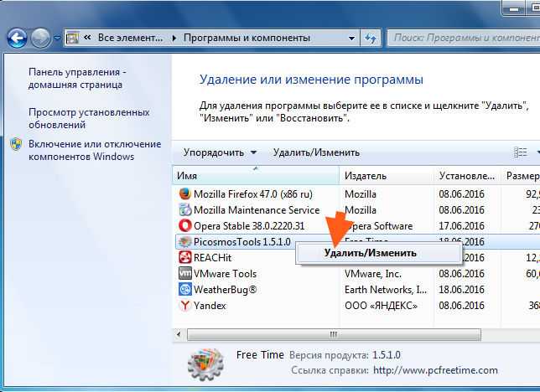Click the product version 1.5.1.0 value
This screenshot has width=540, height=392.
pos(387,355)
